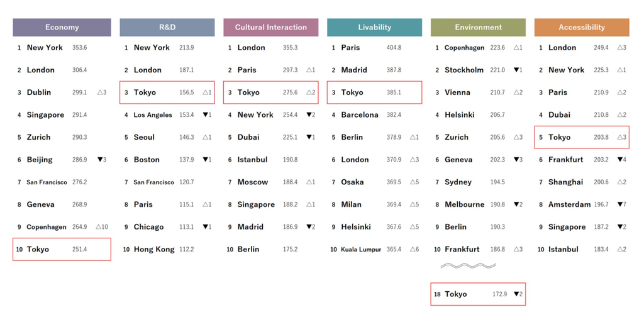Click the highlighted Tokyo box in Economy
The image size is (644, 322).
(62, 250)
